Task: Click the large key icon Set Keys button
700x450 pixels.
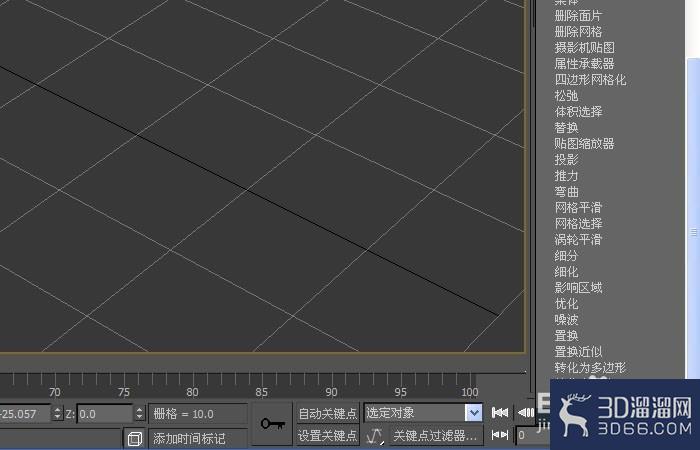Action: coord(272,423)
